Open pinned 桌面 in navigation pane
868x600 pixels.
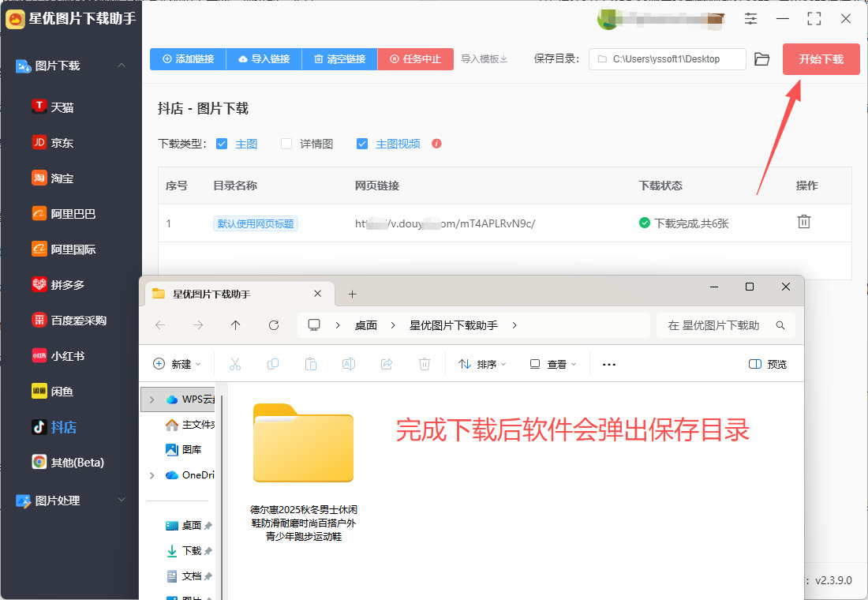pos(189,525)
